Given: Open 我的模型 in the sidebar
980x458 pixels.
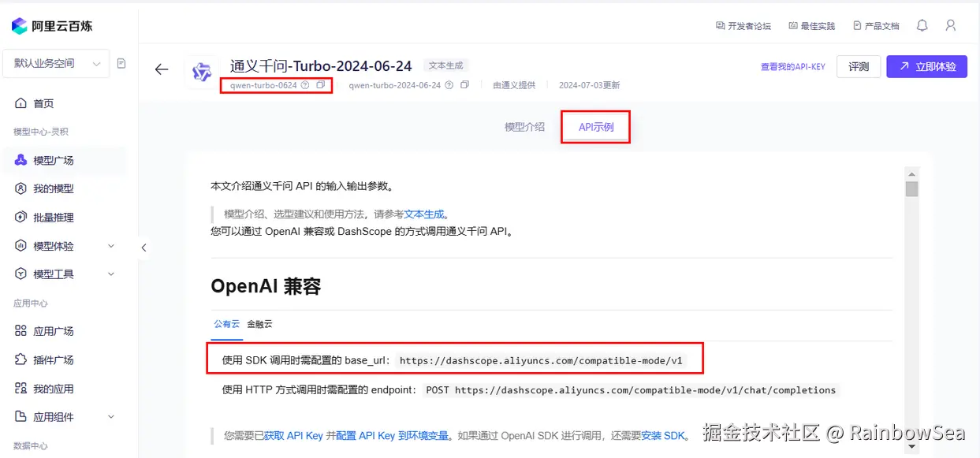Looking at the screenshot, I should tap(54, 189).
